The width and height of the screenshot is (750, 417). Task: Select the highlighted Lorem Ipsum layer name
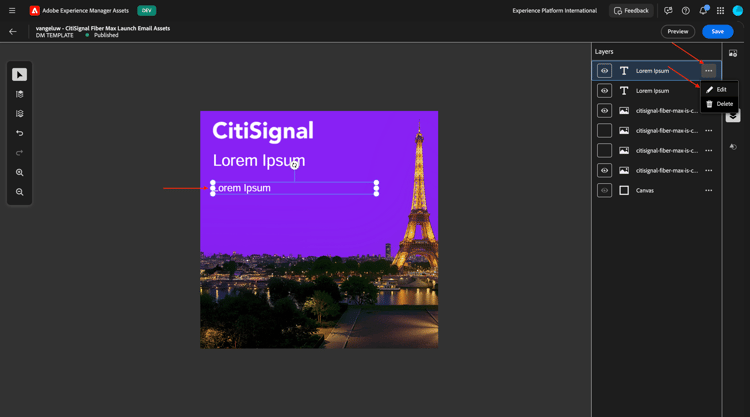652,71
